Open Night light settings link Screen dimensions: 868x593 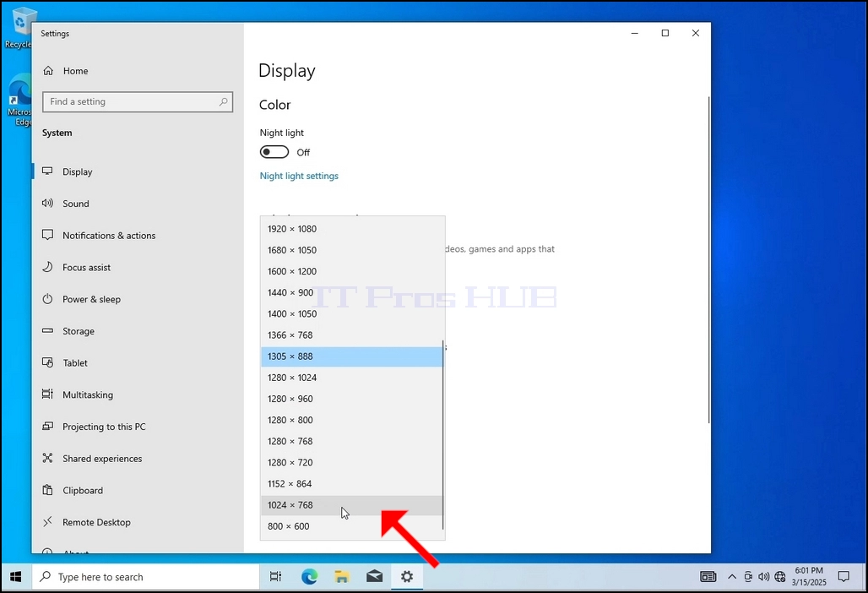pyautogui.click(x=299, y=176)
